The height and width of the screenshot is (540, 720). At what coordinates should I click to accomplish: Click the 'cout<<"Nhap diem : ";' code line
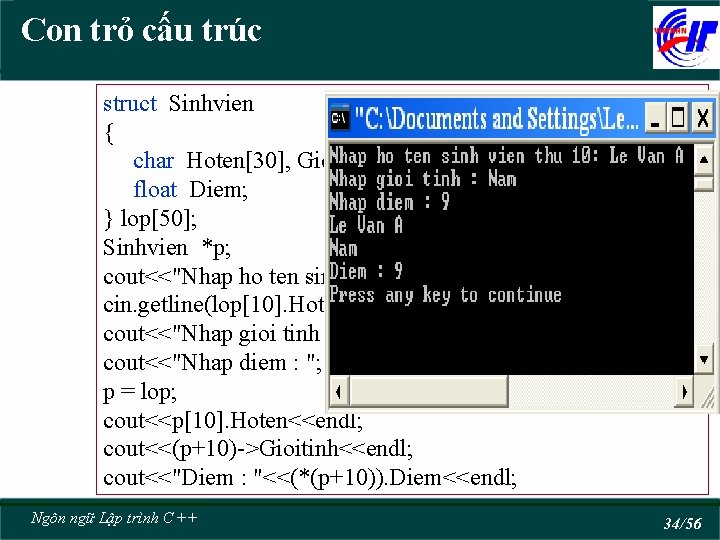pyautogui.click(x=212, y=363)
